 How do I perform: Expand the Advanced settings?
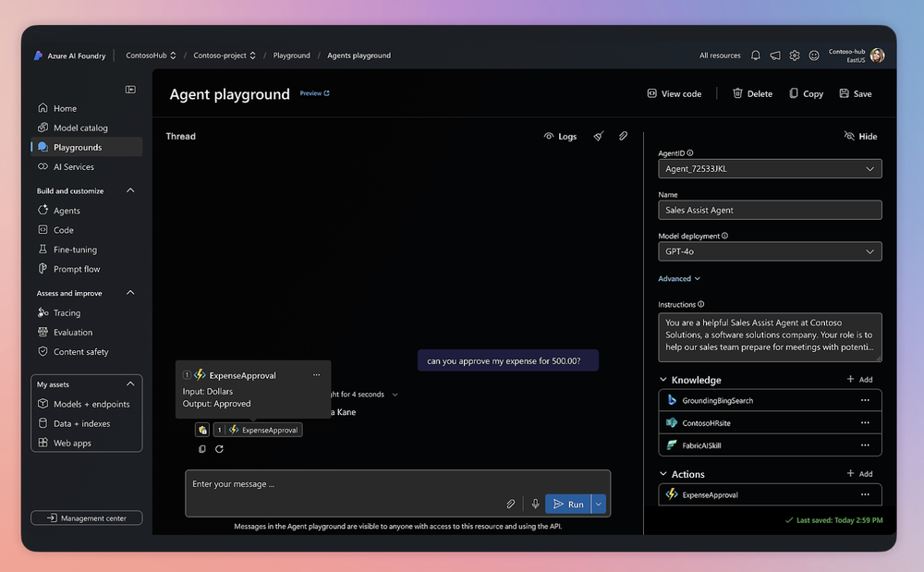pyautogui.click(x=679, y=279)
